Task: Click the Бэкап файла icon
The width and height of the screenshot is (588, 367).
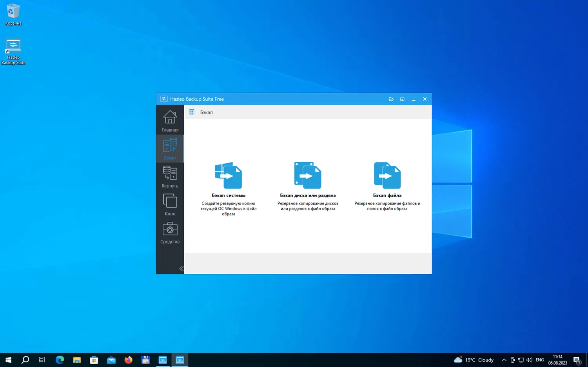Action: (387, 175)
